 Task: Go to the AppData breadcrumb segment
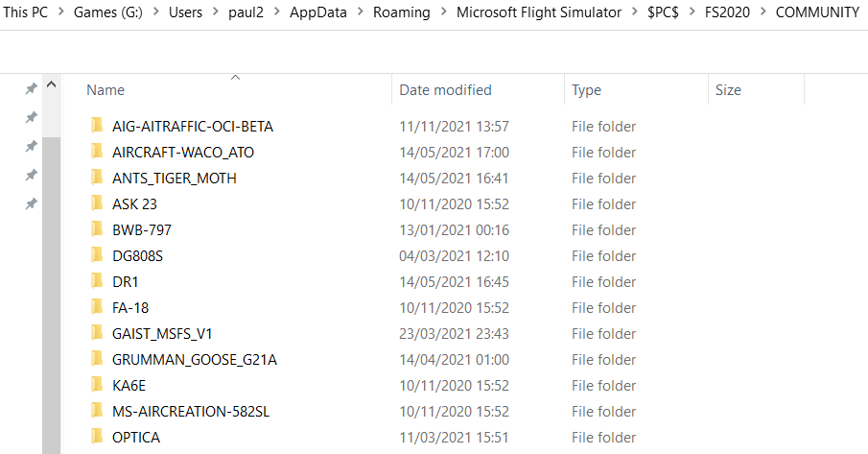315,12
